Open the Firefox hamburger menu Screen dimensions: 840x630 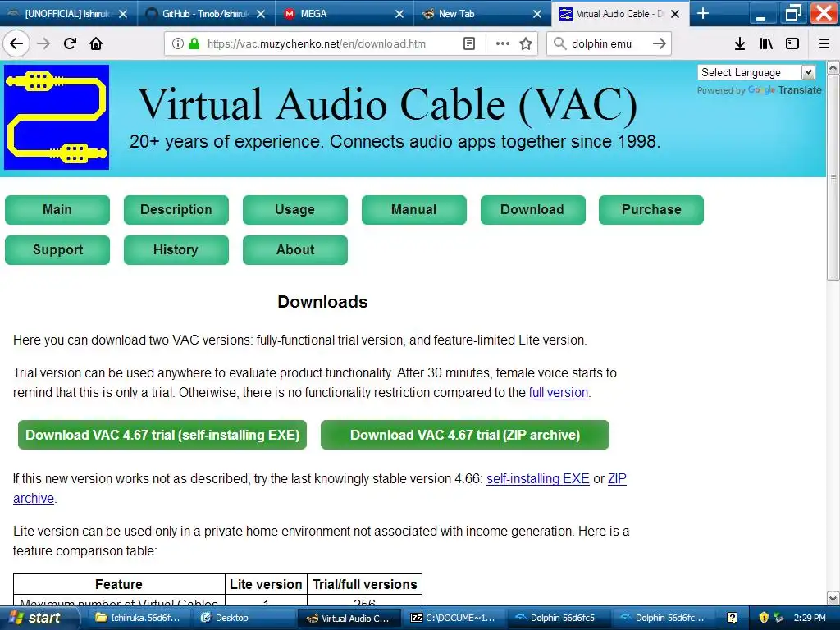coord(824,44)
